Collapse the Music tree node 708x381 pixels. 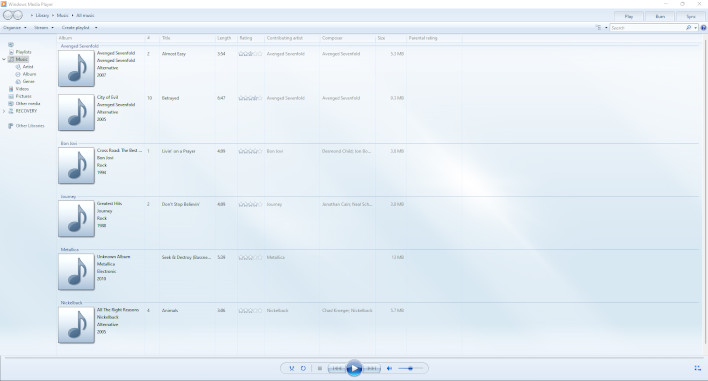4,59
